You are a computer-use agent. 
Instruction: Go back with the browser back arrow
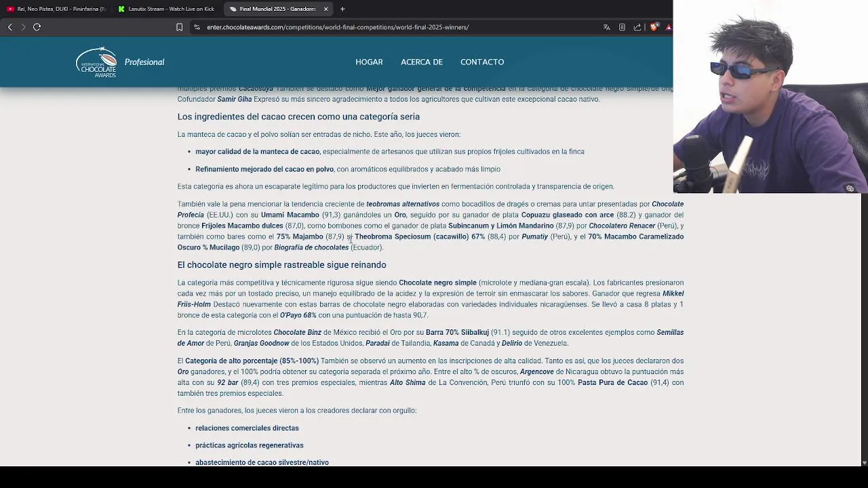[x=9, y=27]
